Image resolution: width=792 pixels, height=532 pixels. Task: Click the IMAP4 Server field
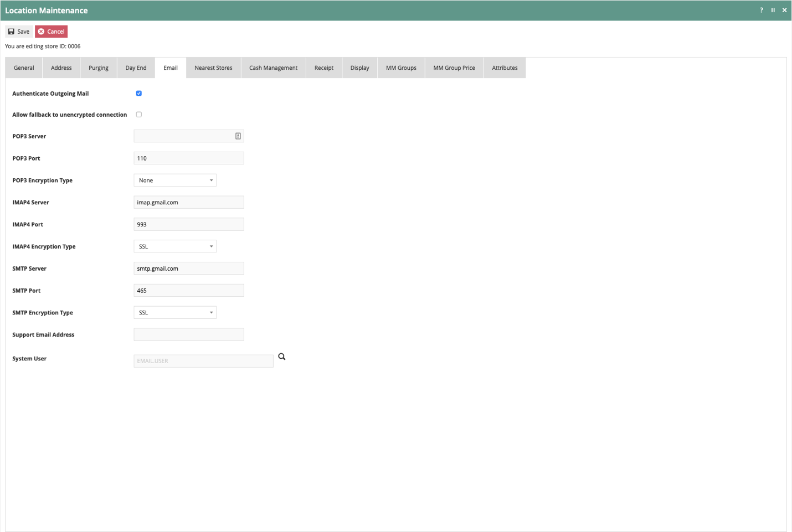click(x=189, y=203)
